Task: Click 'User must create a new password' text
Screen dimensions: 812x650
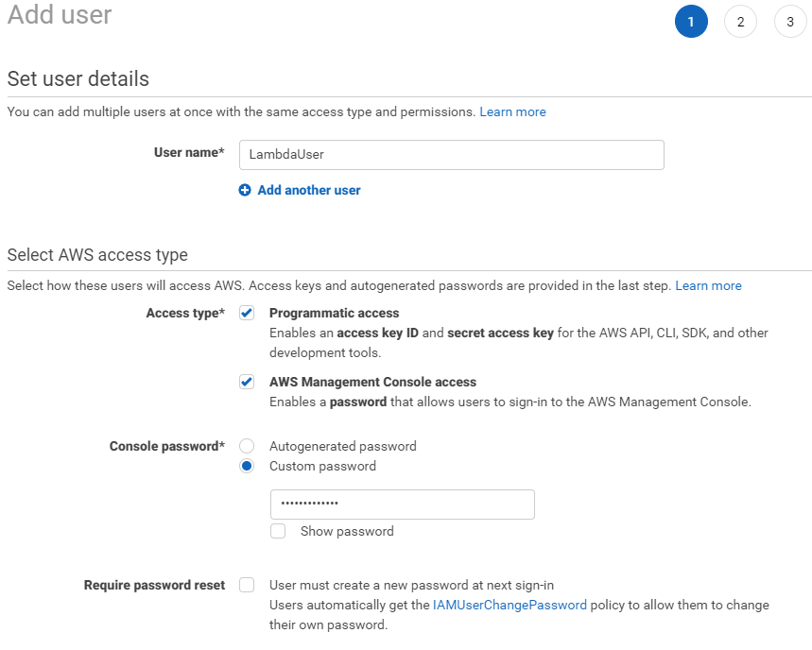Action: click(412, 586)
